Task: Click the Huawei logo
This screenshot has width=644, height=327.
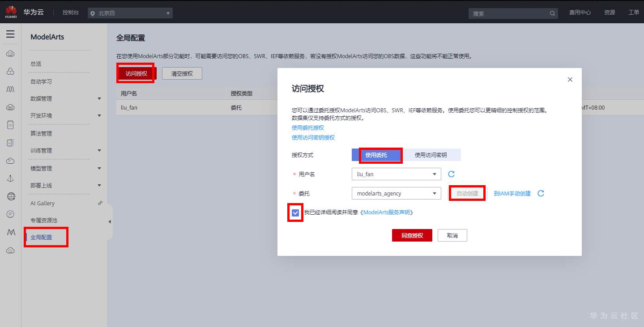Action: click(11, 12)
